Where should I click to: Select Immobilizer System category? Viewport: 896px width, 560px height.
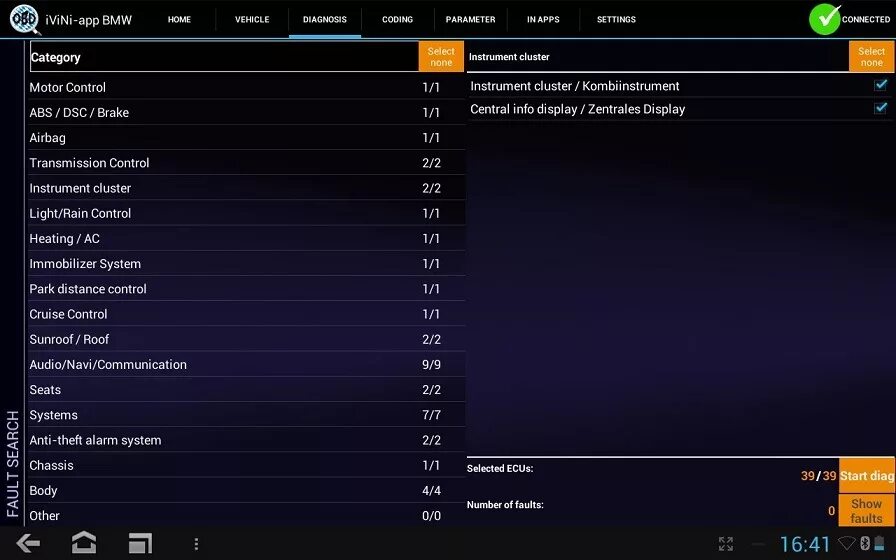[246, 263]
